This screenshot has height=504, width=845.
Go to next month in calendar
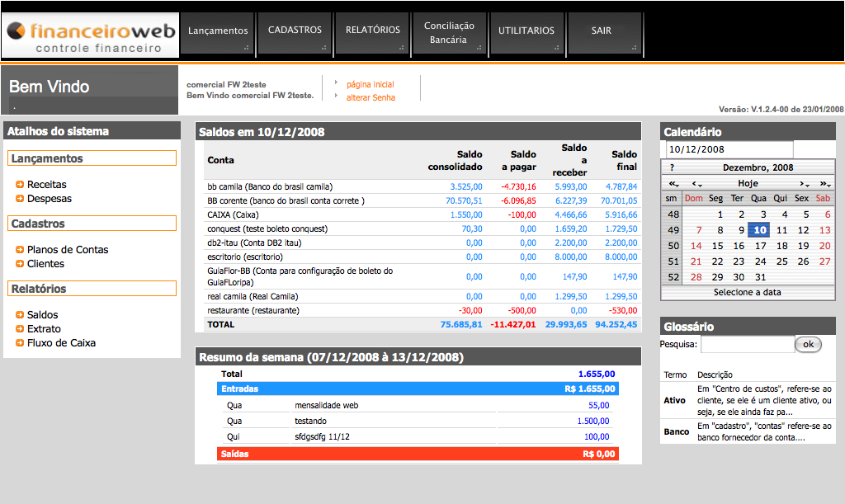coord(804,184)
